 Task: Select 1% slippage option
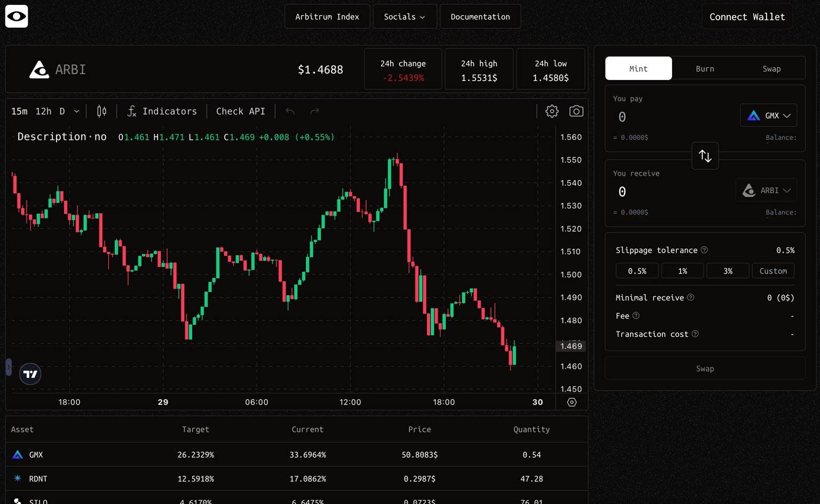click(x=682, y=271)
